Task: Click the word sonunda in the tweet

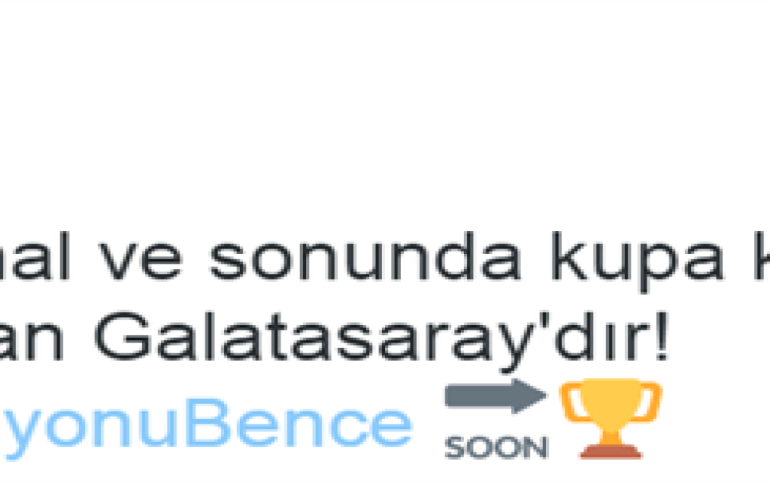Action: tap(364, 257)
